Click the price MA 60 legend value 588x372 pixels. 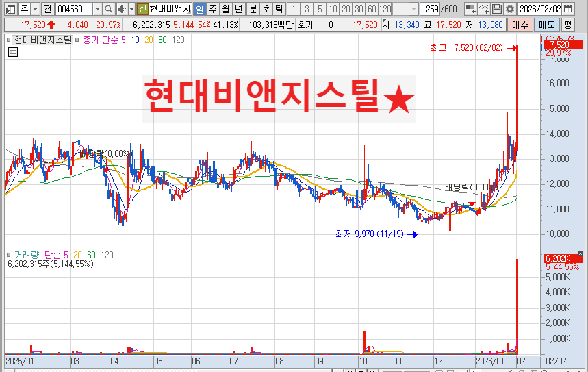162,40
